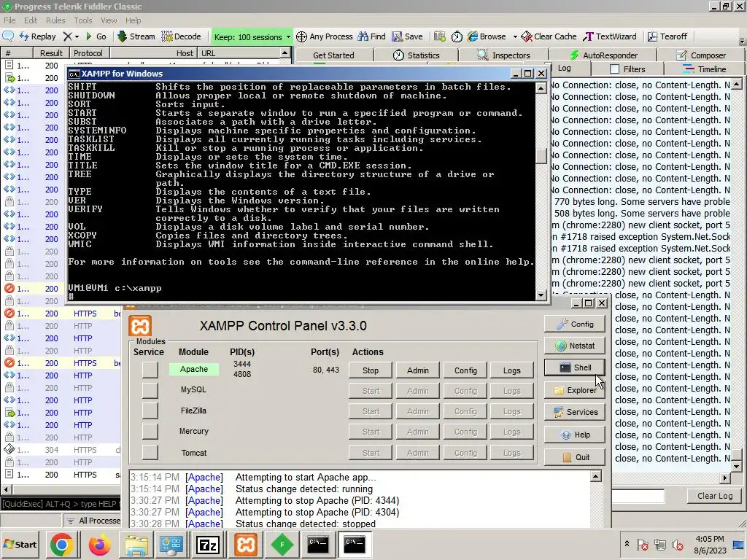The width and height of the screenshot is (747, 560).
Task: Click Replay in Fiddler toolbar
Action: (x=38, y=36)
